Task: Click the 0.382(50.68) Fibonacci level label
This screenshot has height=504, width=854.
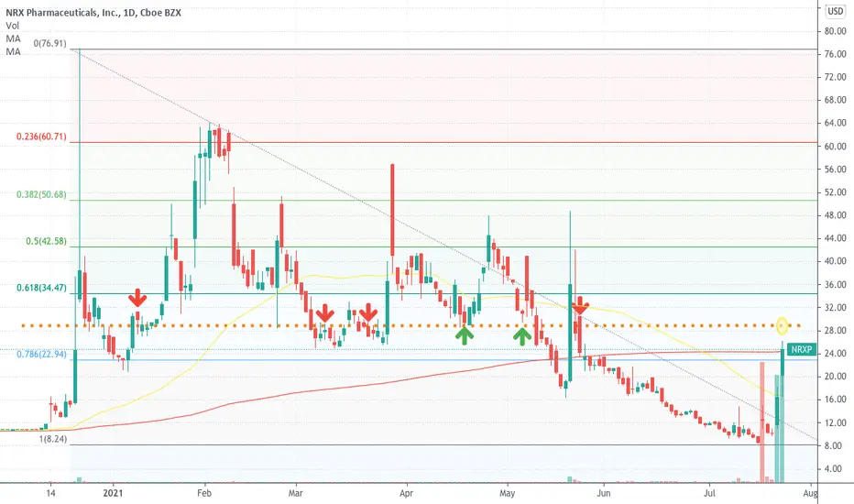Action: [x=41, y=194]
